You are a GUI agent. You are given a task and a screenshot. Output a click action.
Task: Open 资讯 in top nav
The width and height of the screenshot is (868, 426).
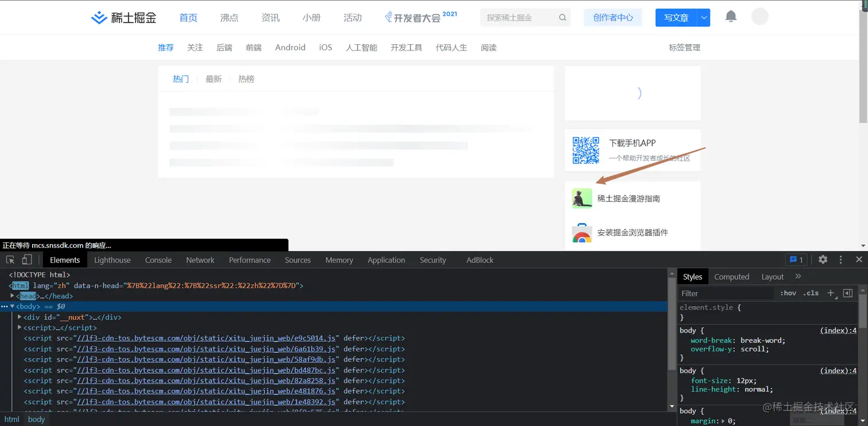coord(270,18)
